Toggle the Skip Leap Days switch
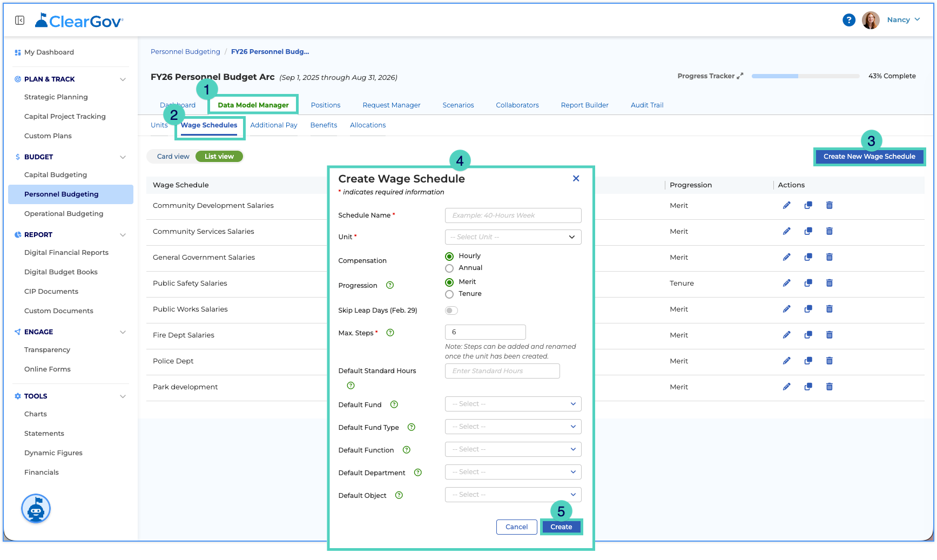Screen dimensions: 937x560 451,311
